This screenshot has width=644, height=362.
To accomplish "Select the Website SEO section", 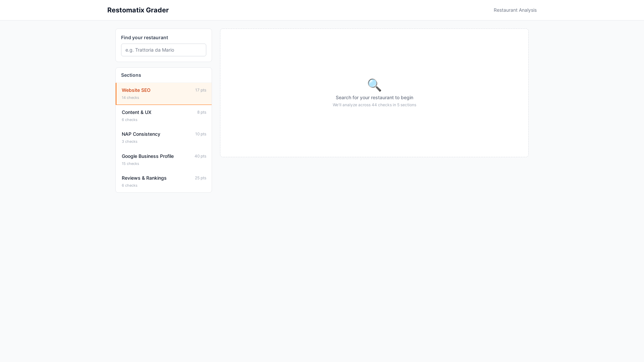I will tap(164, 94).
